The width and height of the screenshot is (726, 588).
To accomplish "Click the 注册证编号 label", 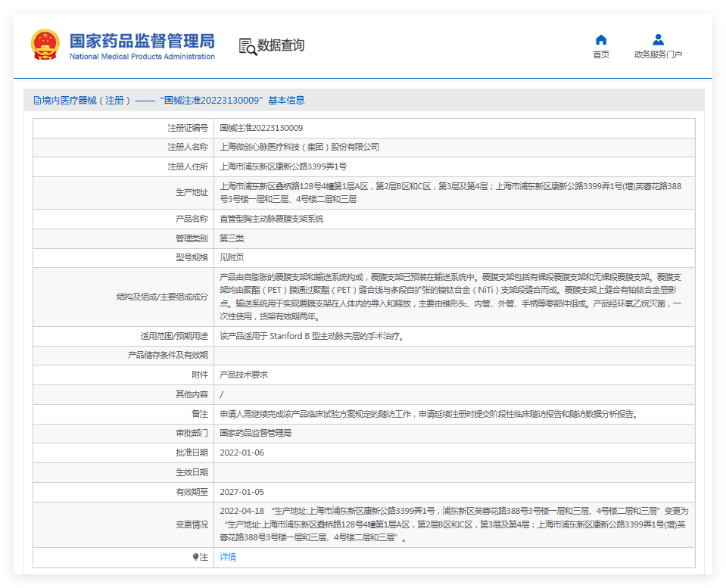I will coord(188,128).
